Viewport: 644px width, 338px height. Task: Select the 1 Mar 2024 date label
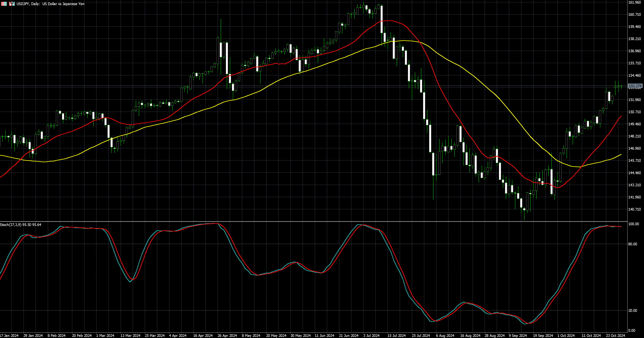105,336
